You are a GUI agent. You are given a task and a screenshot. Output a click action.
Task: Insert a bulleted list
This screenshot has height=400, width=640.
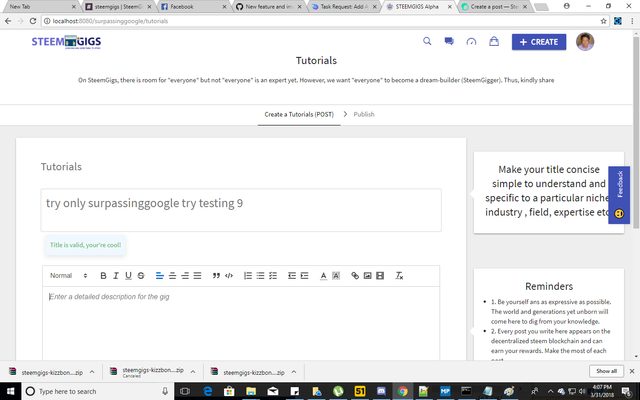point(260,276)
